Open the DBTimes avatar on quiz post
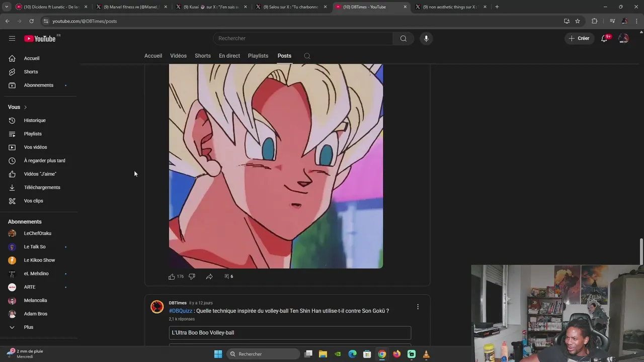The height and width of the screenshot is (362, 644). coord(157,307)
